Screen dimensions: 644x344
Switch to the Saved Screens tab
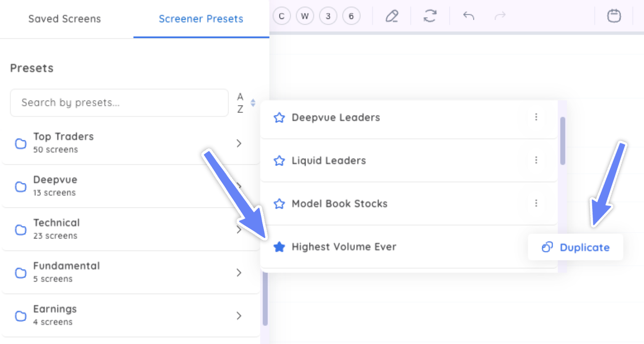(x=65, y=19)
